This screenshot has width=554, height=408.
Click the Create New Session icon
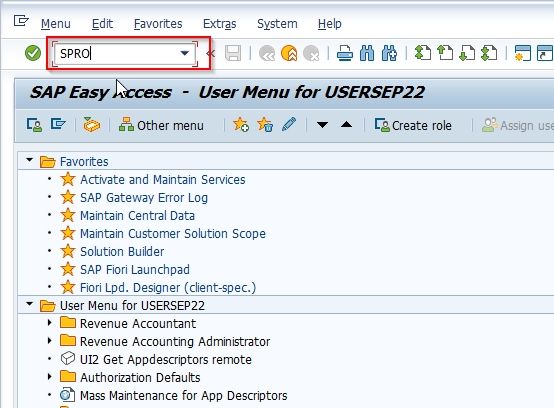point(523,54)
